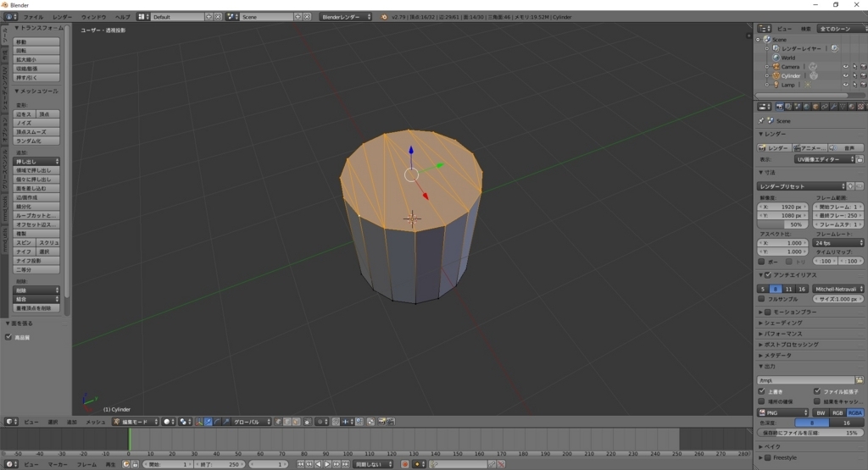Select RGBA color mode button
Screen dimensions: 868x470
point(855,413)
